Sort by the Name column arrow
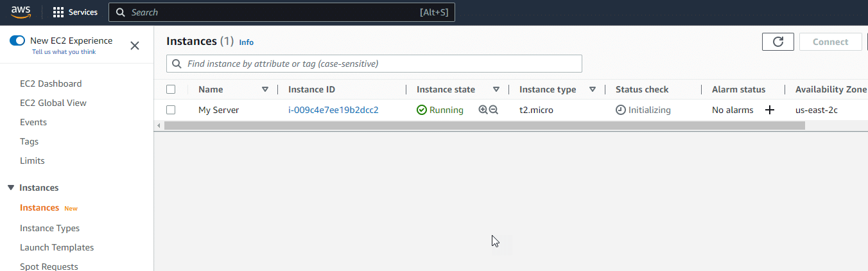Viewport: 868px width, 271px height. click(x=265, y=89)
